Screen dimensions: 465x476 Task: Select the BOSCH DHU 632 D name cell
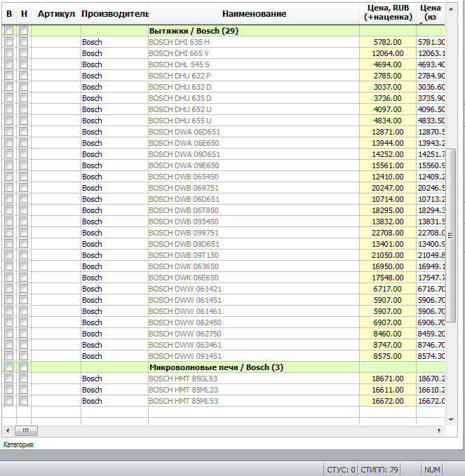click(x=254, y=87)
